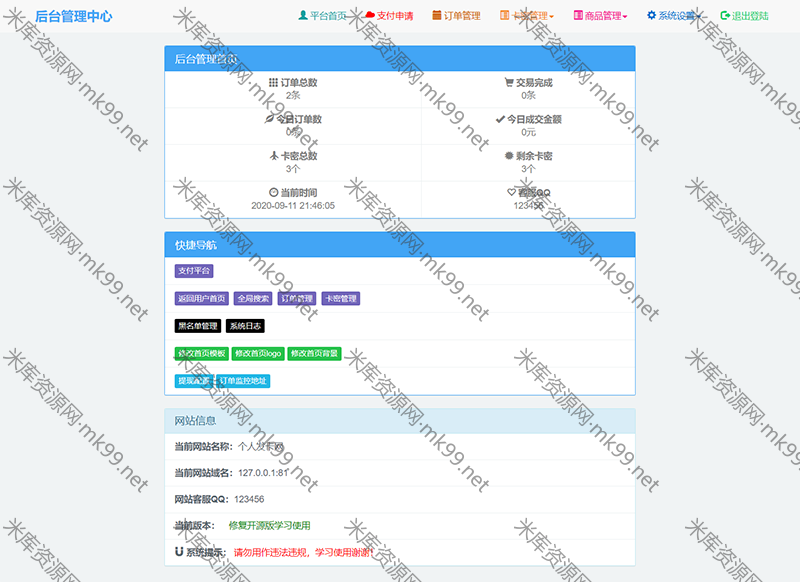Select the timestamp 2020-09-11 21:46:05
This screenshot has width=800, height=582.
click(293, 206)
